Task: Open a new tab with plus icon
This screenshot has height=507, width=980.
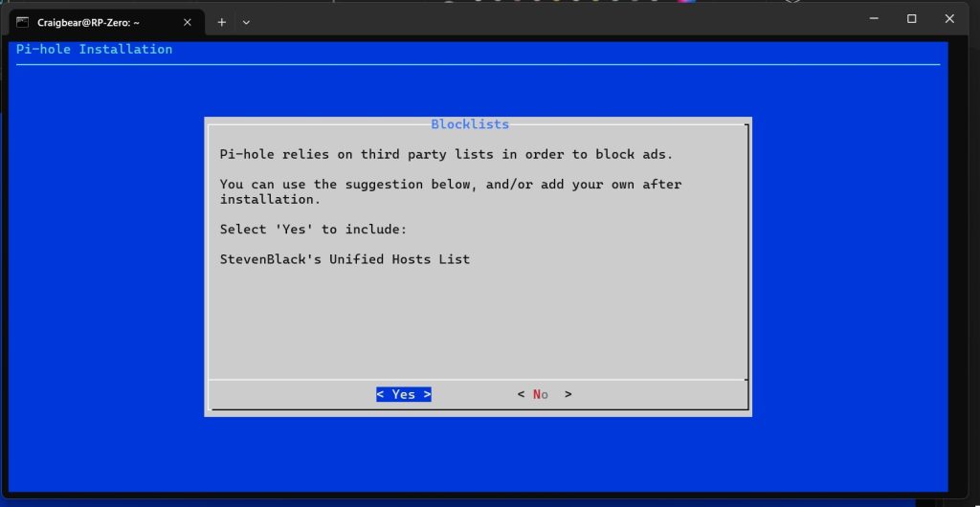Action: click(x=222, y=21)
